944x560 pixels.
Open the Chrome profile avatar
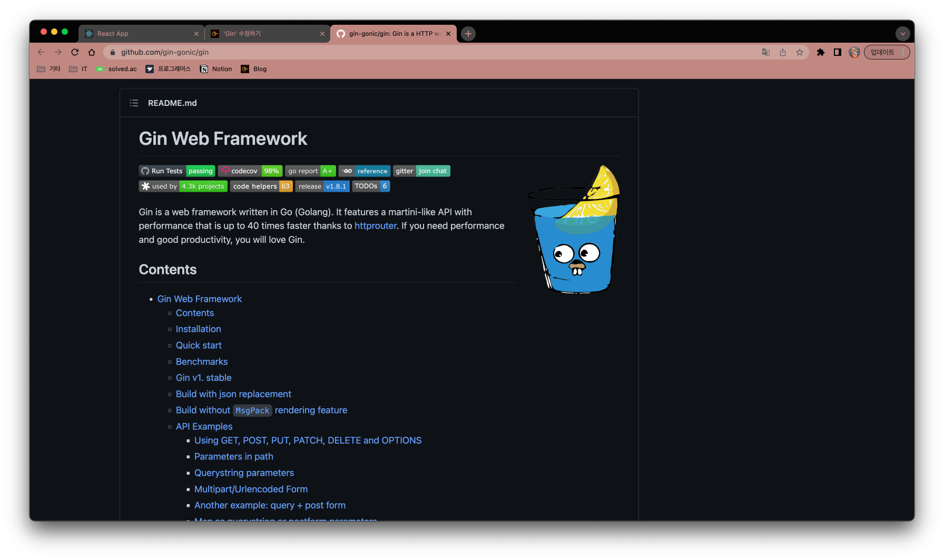coord(854,52)
